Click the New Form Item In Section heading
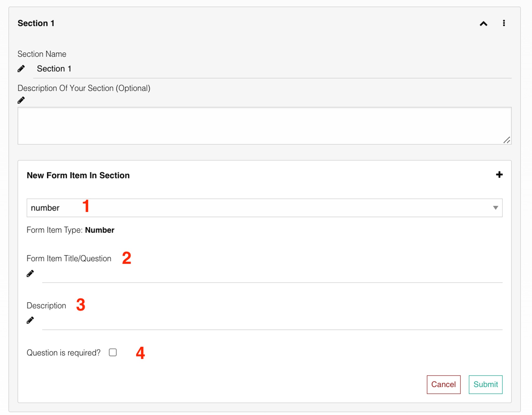The image size is (532, 415). pyautogui.click(x=78, y=176)
